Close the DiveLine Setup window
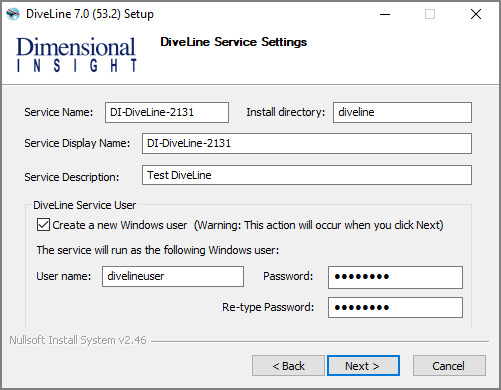The image size is (501, 390). tap(476, 14)
